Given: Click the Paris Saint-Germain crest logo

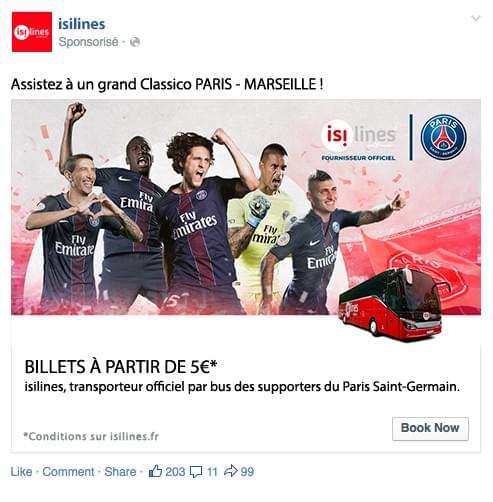Looking at the screenshot, I should click(444, 137).
